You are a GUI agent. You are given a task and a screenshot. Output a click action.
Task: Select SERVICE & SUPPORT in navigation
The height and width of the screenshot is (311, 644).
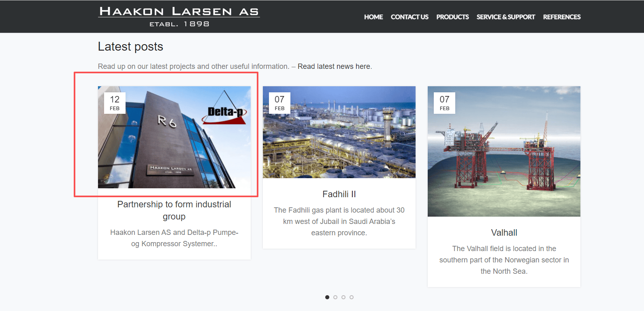[x=506, y=17]
